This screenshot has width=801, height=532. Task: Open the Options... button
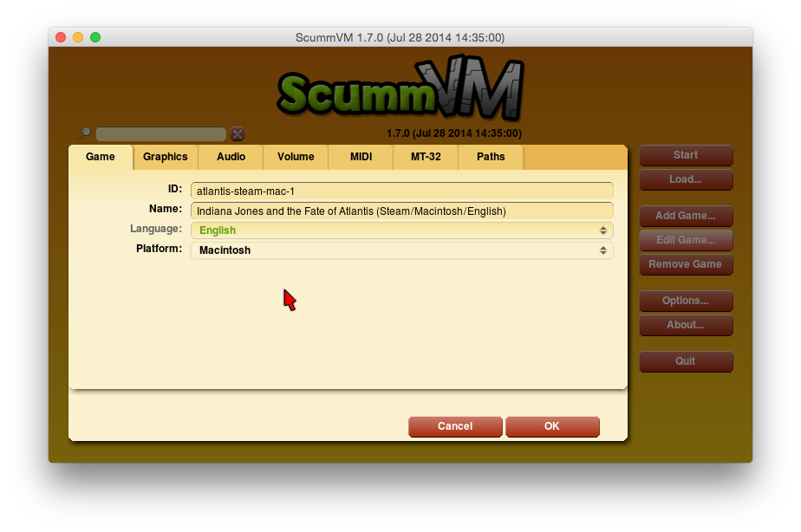coord(686,301)
